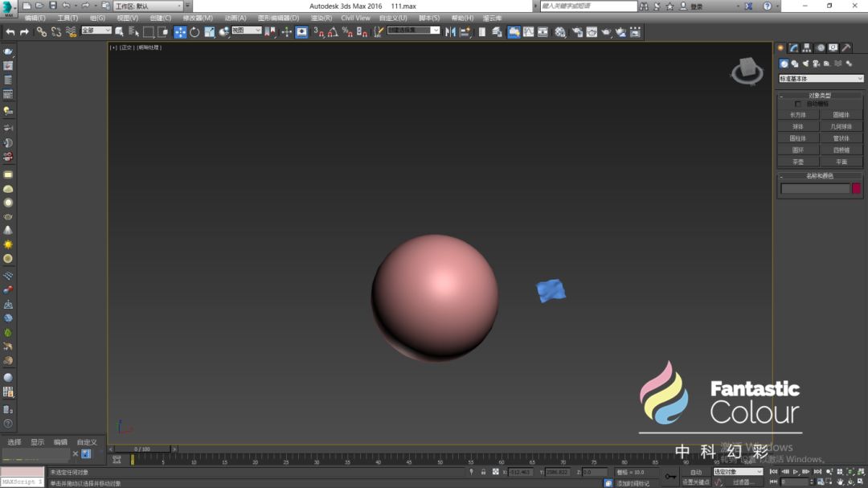Open the 全部 selection filter dropdown
Image resolution: width=868 pixels, height=488 pixels.
pyautogui.click(x=96, y=31)
